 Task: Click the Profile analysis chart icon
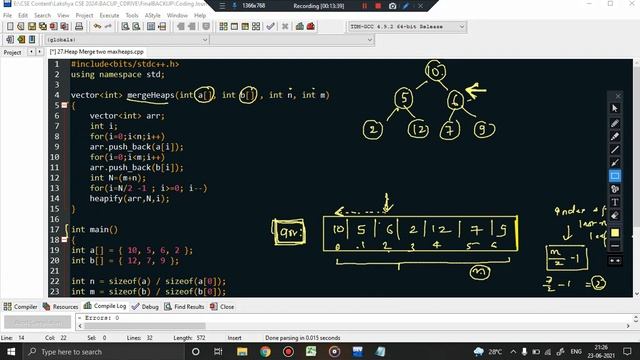(300, 26)
